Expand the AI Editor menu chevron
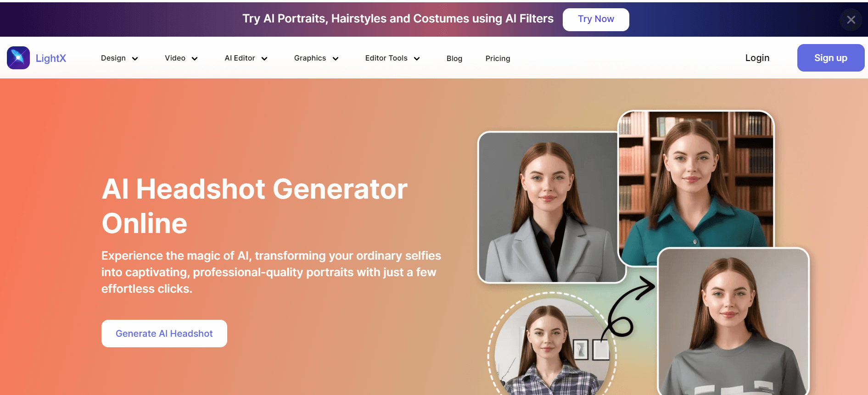 (264, 59)
